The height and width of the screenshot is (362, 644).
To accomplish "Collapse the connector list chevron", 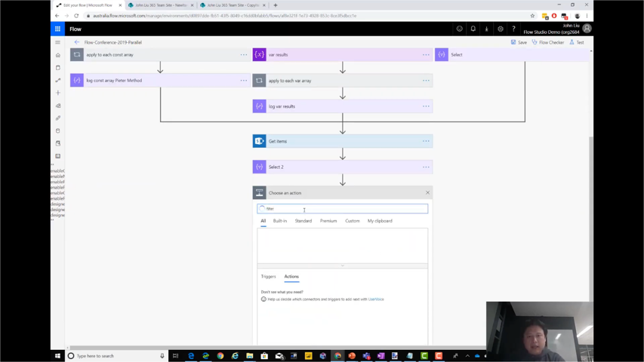I will pyautogui.click(x=343, y=266).
